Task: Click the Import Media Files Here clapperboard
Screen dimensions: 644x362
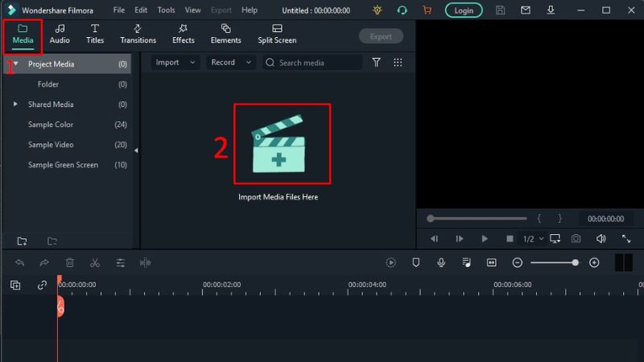Action: (x=278, y=143)
